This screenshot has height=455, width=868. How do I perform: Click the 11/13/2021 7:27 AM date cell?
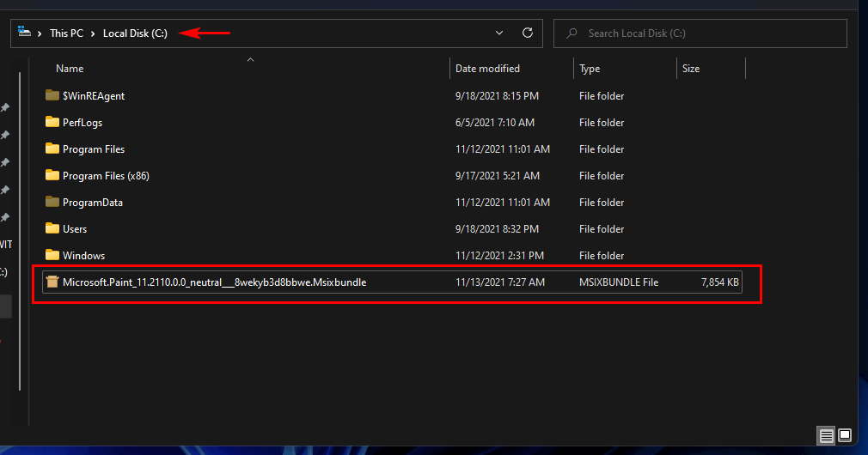(500, 282)
